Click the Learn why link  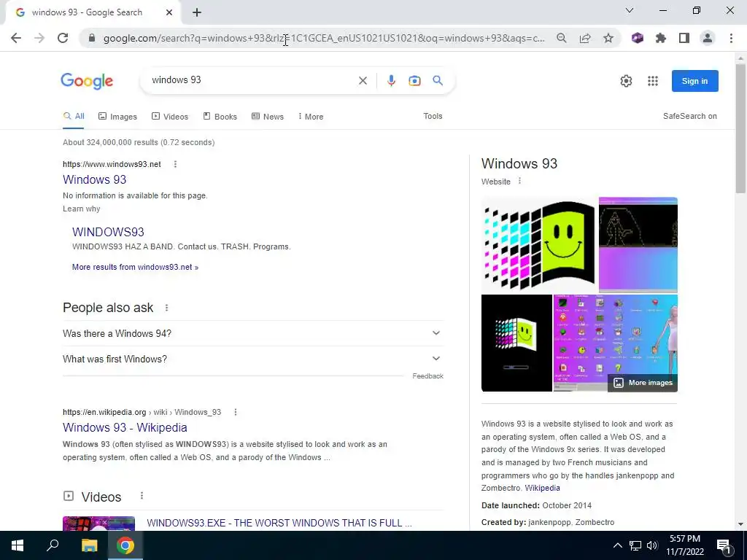82,209
